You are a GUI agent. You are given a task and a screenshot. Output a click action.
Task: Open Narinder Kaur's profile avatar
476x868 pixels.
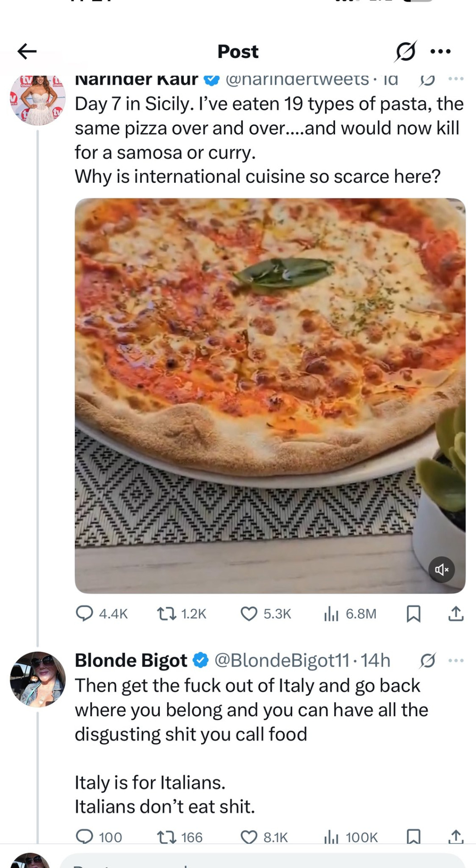[x=38, y=99]
